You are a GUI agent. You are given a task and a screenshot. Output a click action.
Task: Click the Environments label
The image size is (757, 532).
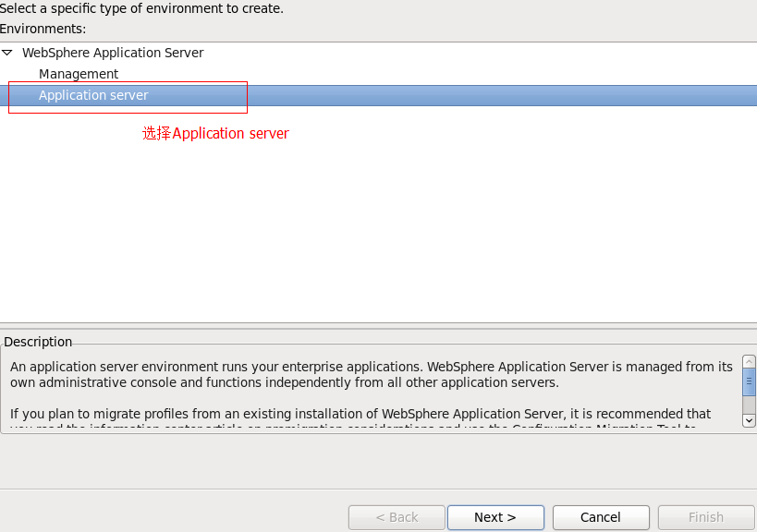click(x=43, y=29)
